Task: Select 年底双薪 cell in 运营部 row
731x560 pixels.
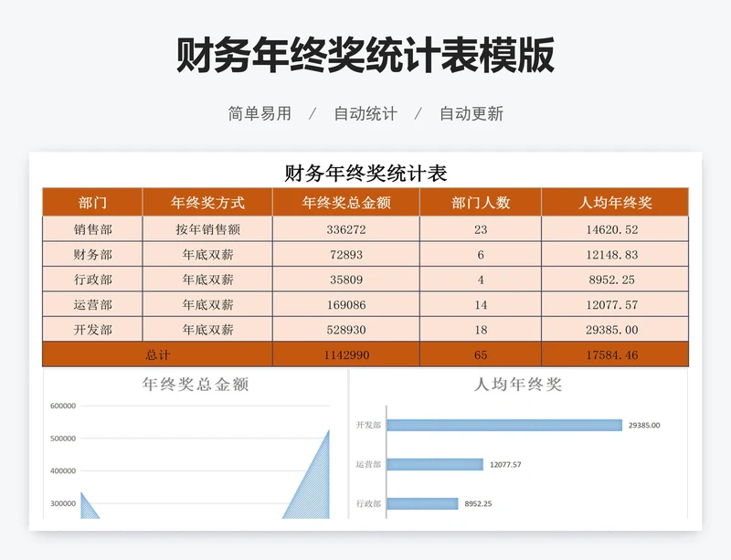Action: 207,304
